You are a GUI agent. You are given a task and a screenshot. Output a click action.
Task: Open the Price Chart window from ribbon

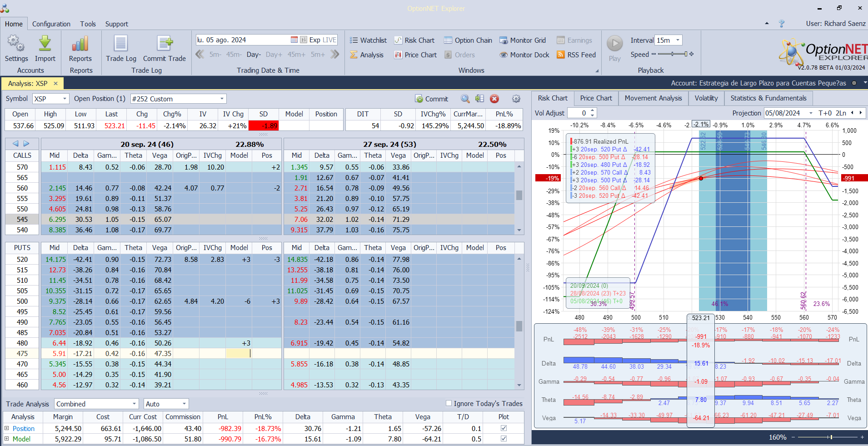coord(415,55)
